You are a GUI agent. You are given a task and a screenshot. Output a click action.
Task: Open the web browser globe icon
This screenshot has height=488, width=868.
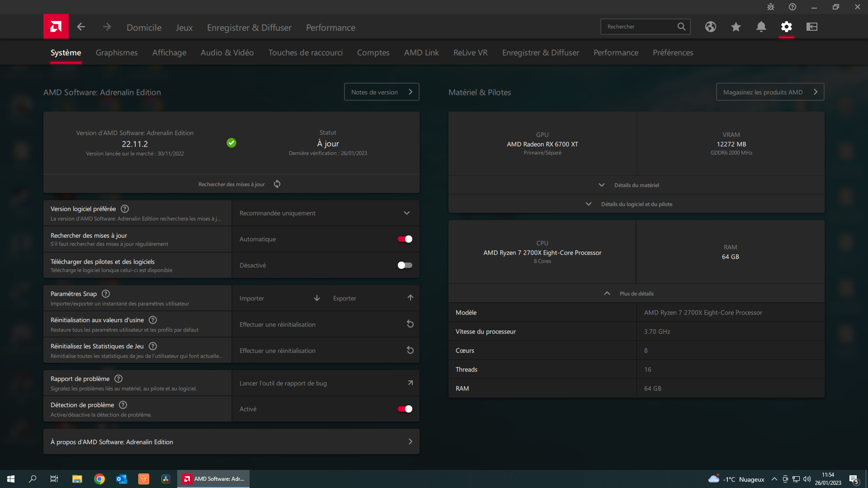(711, 27)
